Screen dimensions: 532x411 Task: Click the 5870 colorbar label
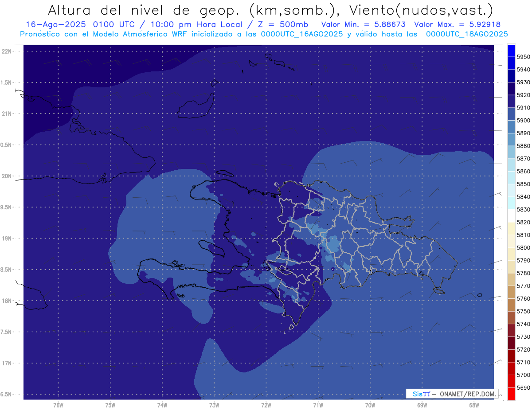(523, 158)
